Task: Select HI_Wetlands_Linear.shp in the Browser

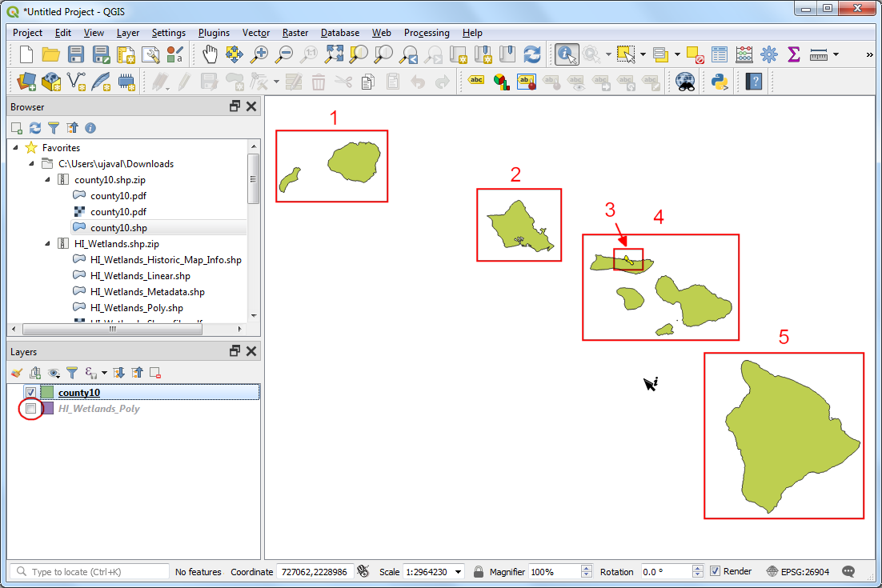Action: point(140,276)
